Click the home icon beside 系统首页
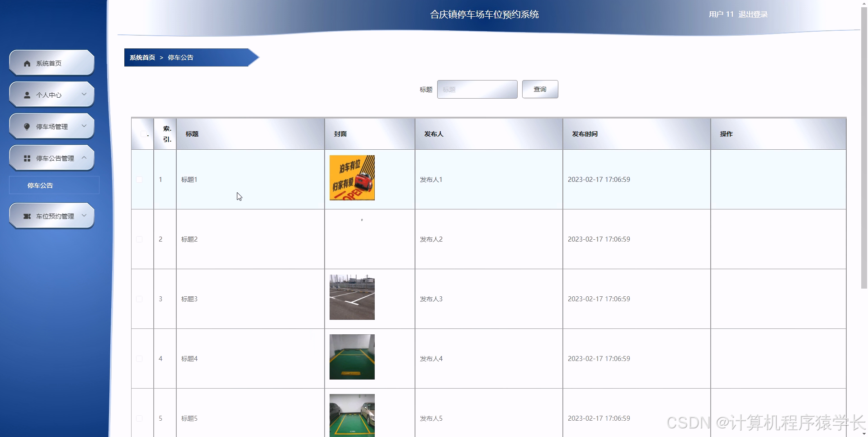This screenshot has width=868, height=437. pyautogui.click(x=27, y=63)
